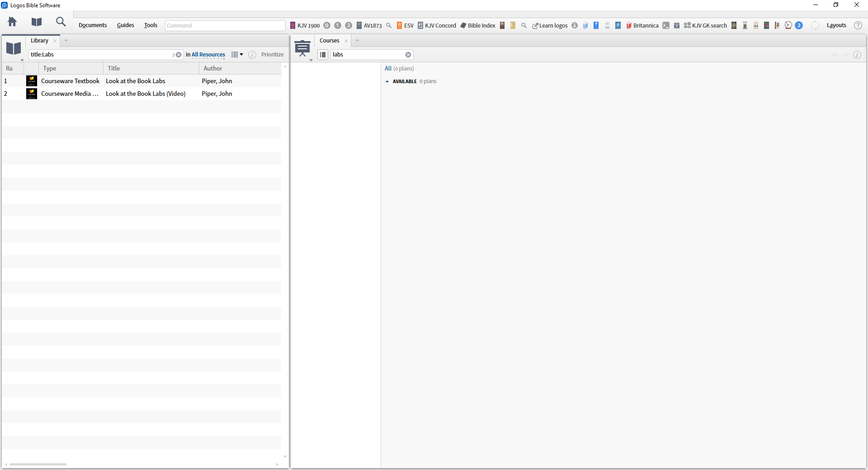Open the Documents menu

point(93,25)
